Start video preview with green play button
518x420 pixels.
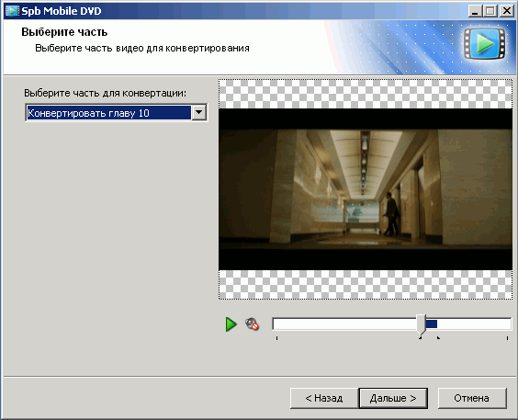point(231,324)
